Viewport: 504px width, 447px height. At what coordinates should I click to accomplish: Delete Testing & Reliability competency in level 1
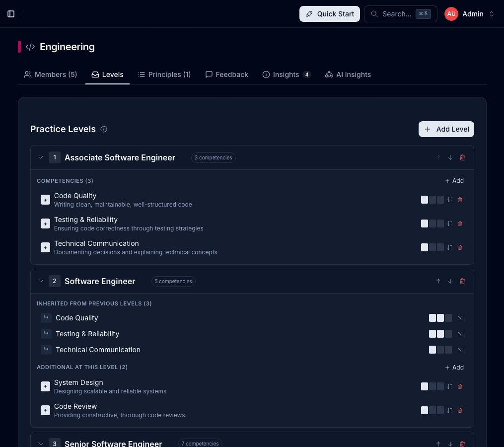[x=460, y=223]
